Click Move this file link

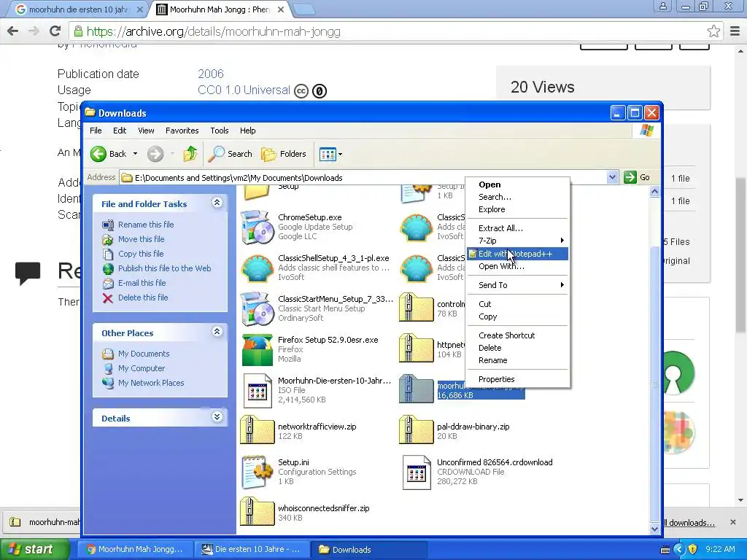pyautogui.click(x=141, y=239)
